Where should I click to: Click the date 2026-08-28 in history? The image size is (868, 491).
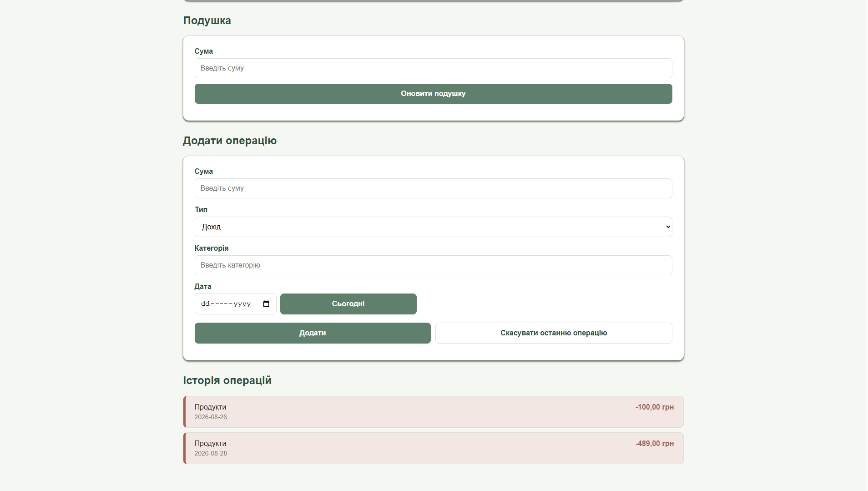coord(211,454)
